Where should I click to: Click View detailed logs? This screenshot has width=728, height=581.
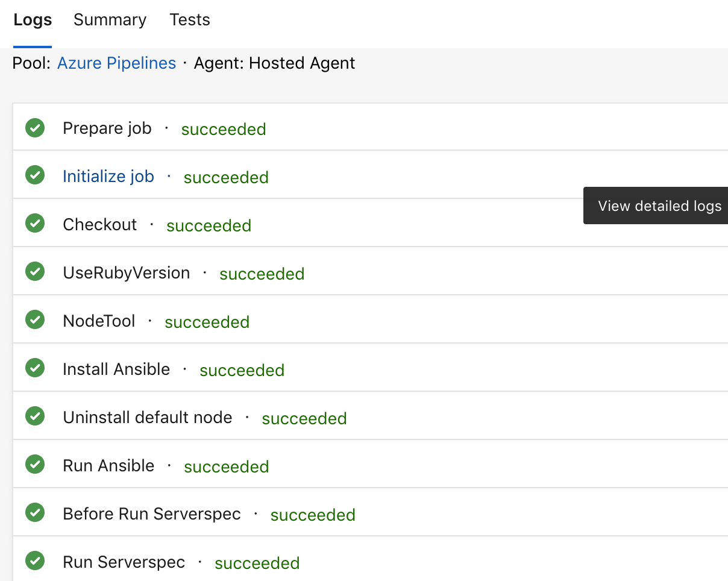tap(659, 206)
